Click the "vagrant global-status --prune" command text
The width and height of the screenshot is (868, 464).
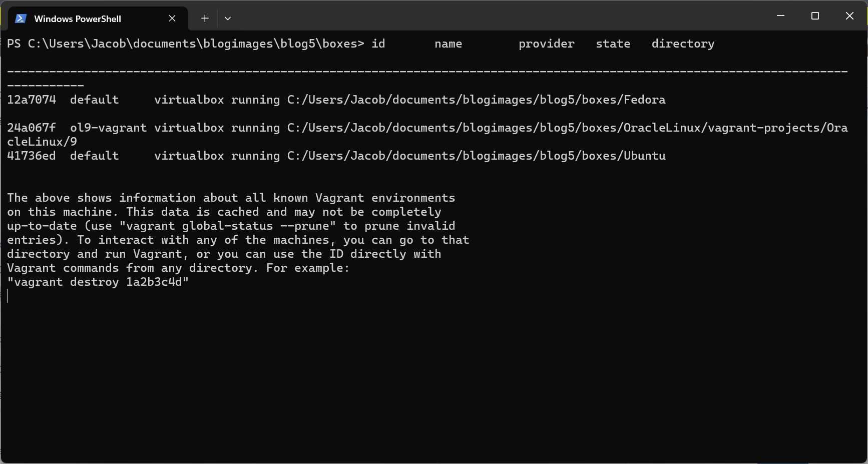[x=228, y=226]
